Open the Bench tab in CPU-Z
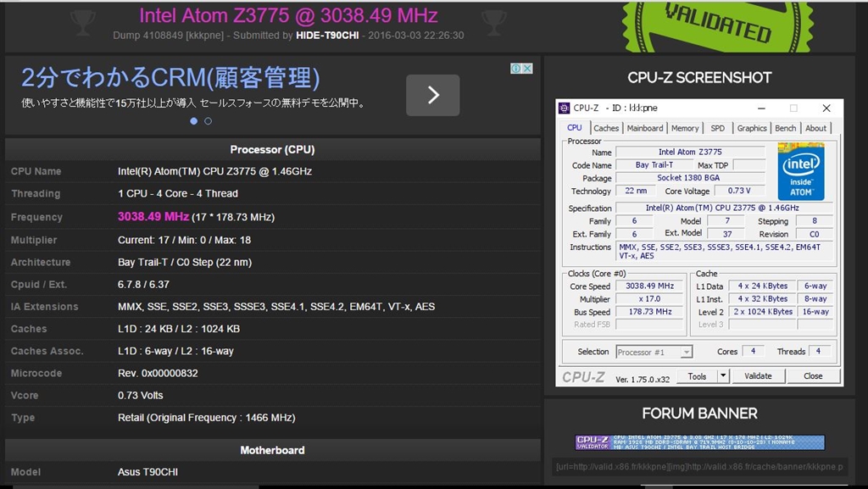Image resolution: width=868 pixels, height=489 pixels. pyautogui.click(x=785, y=128)
